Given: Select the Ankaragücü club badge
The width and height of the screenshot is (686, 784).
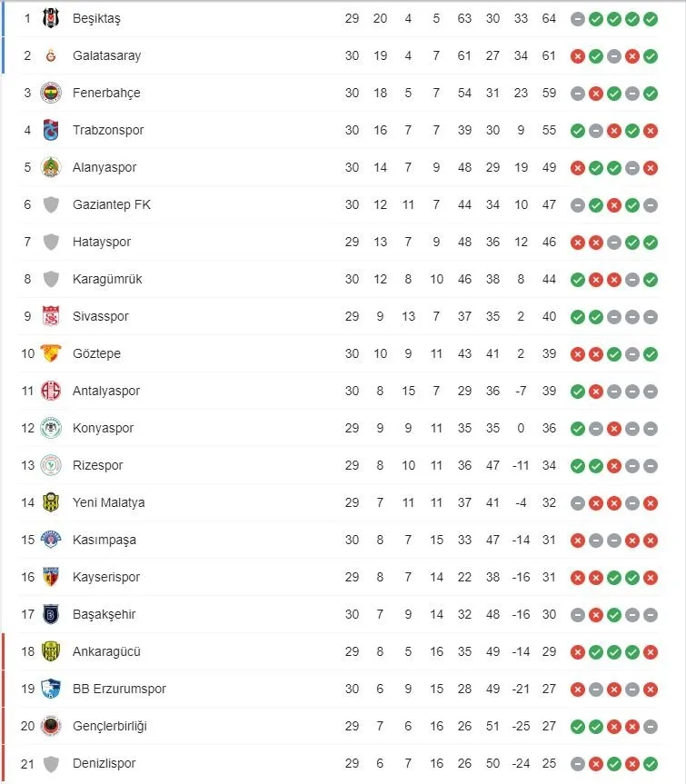Looking at the screenshot, I should point(51,651).
